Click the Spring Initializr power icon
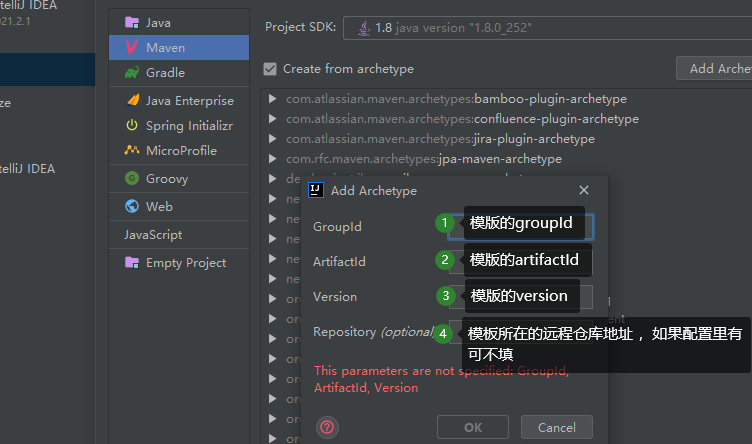This screenshot has width=752, height=444. [x=132, y=125]
